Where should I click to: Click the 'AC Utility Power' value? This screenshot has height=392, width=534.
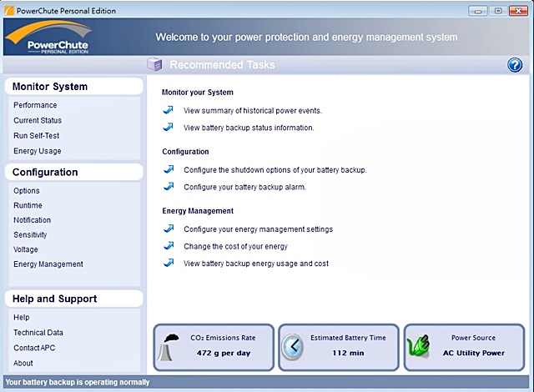(474, 353)
